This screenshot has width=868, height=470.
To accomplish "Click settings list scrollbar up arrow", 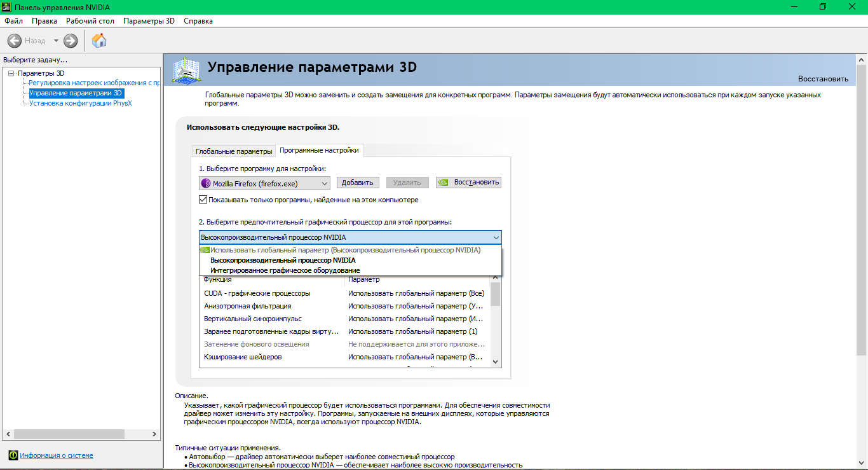I will [x=496, y=279].
